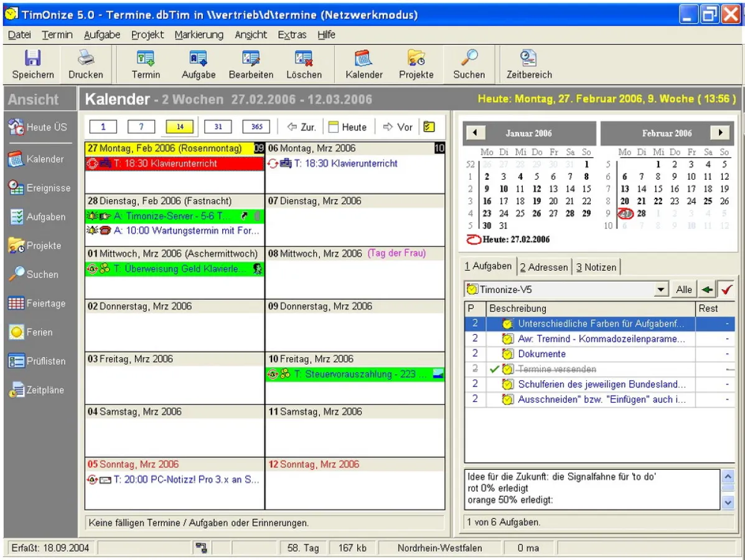Screen dimensions: 745x560
Task: Go to previous month in mini calendar
Action: coord(475,133)
